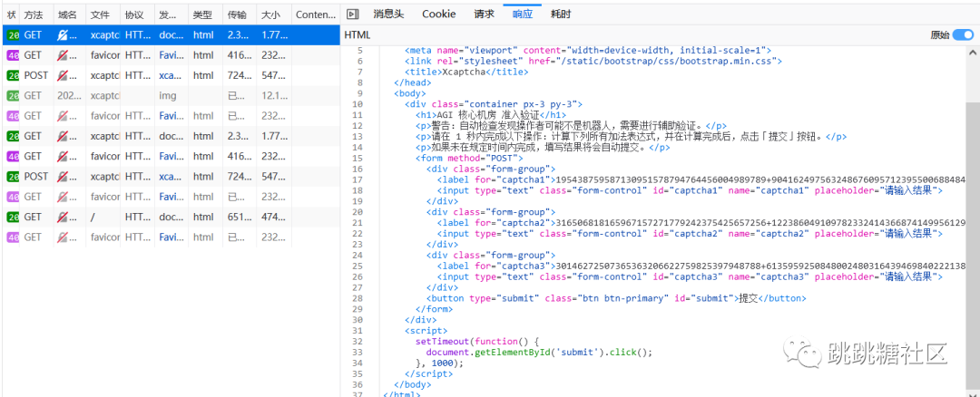Image resolution: width=980 pixels, height=397 pixels.
Task: Click the 如果未在规定时间内完成 paragraph line
Action: pyautogui.click(x=543, y=148)
